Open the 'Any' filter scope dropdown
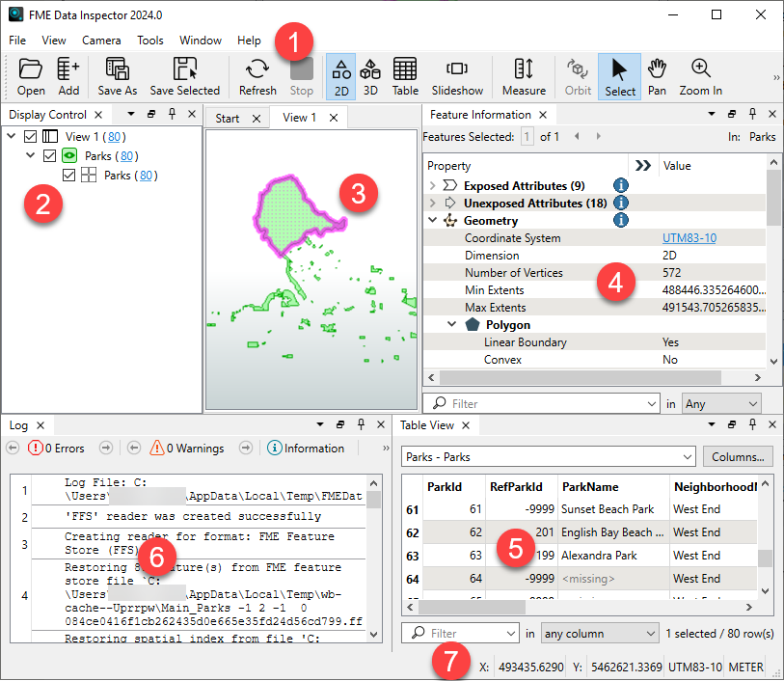The height and width of the screenshot is (681, 784). click(x=721, y=403)
